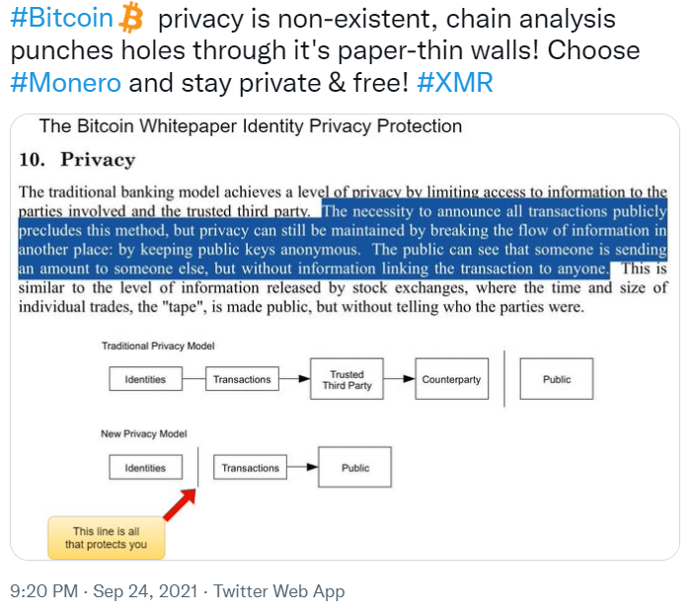Follow the #XMR hashtag link
This screenshot has height=616, width=693.
coord(454,82)
